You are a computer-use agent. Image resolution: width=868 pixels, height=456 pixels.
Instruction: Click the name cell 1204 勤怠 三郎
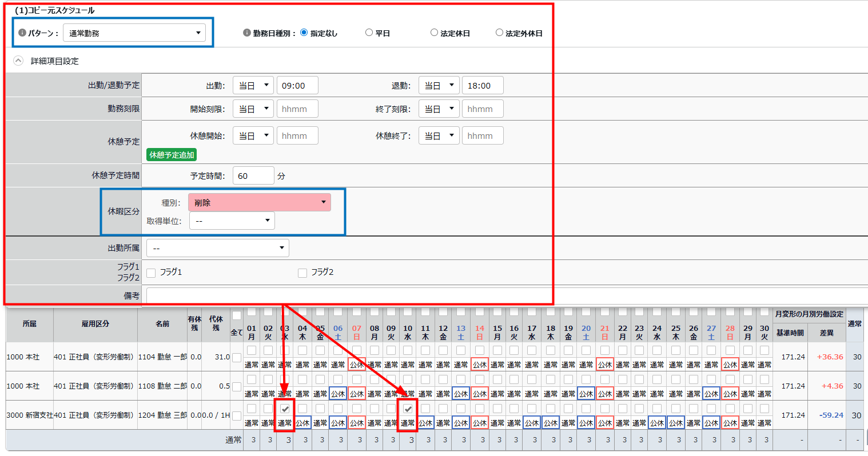[x=162, y=415]
